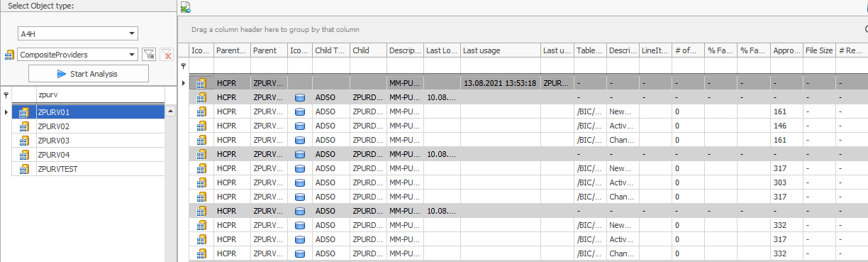The height and width of the screenshot is (262, 868).
Task: Click the icon next to ZPURV04
Action: [24, 155]
